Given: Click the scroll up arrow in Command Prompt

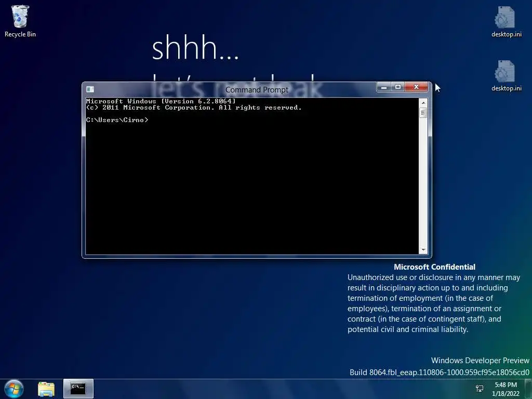Looking at the screenshot, I should (423, 102).
